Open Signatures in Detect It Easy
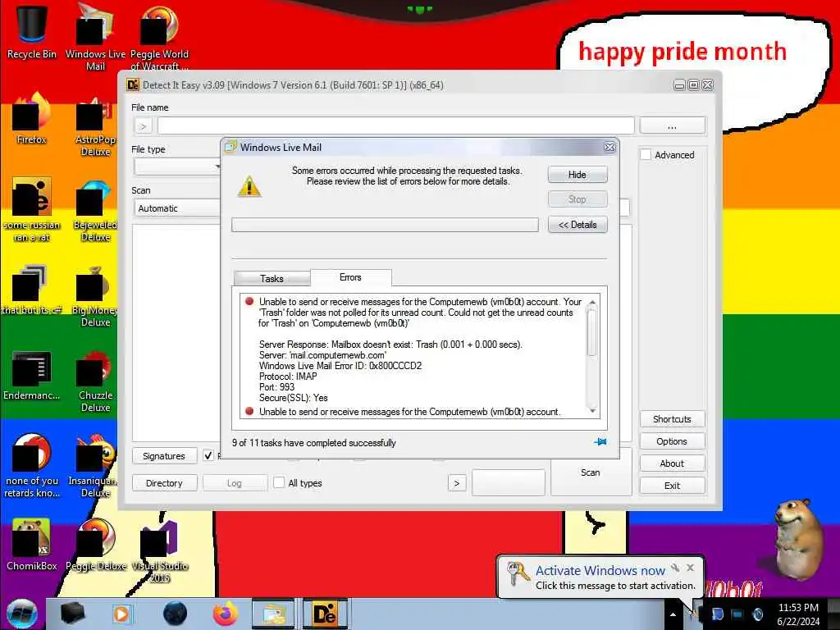Viewport: 840px width, 630px height. coord(164,456)
